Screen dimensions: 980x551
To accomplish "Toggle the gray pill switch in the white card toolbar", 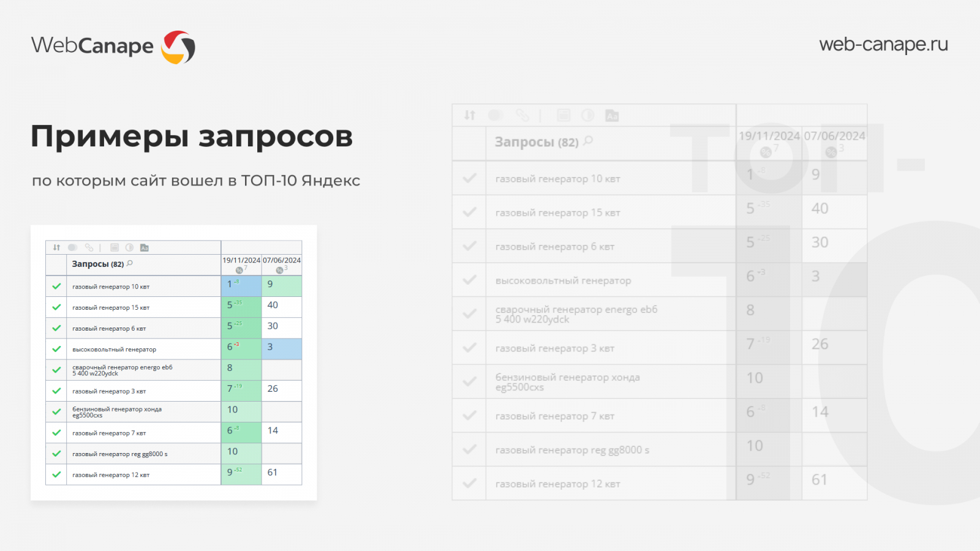I will (x=72, y=247).
